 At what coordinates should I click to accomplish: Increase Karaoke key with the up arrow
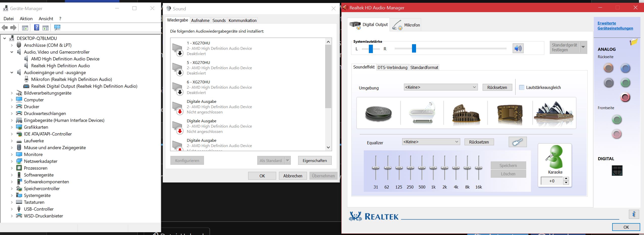pos(566,179)
